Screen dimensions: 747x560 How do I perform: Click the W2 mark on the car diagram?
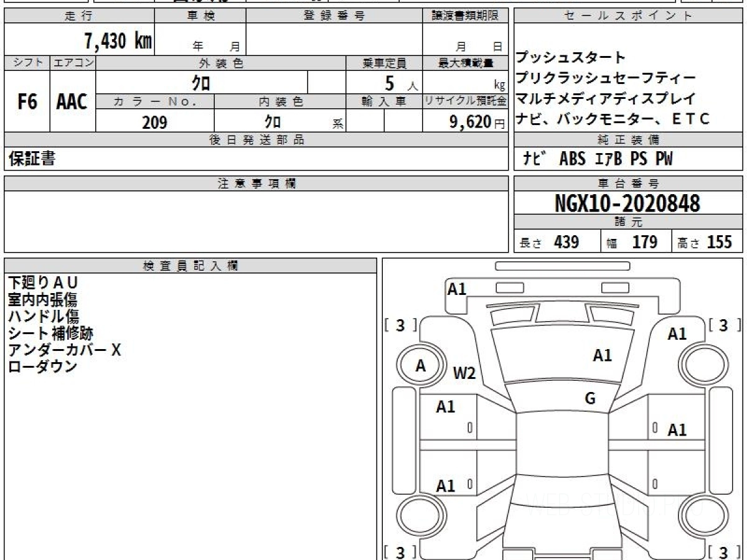coord(464,373)
